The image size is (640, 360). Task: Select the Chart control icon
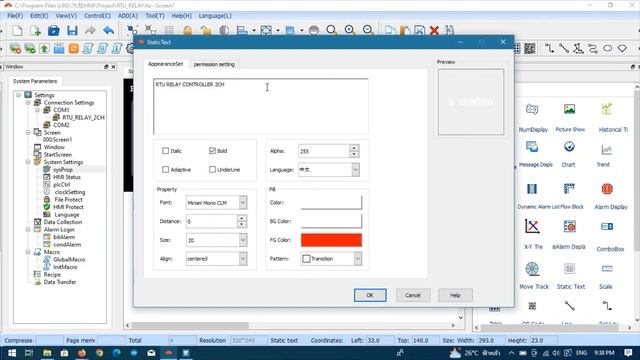click(569, 147)
